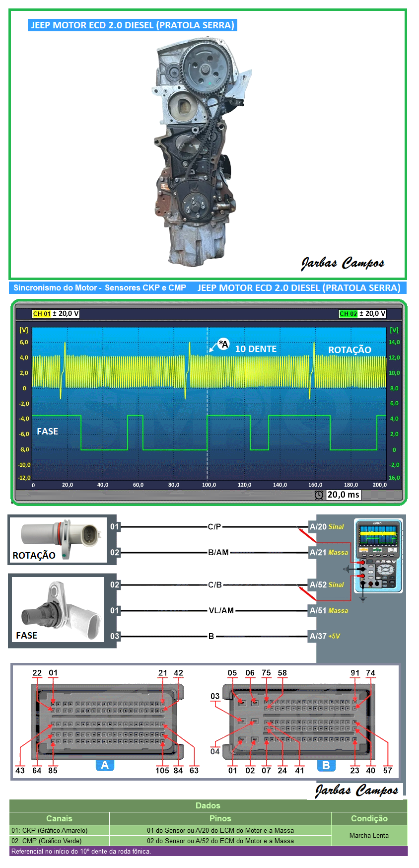
Task: Click the A/21 Massa pin label
Action: coord(329,553)
